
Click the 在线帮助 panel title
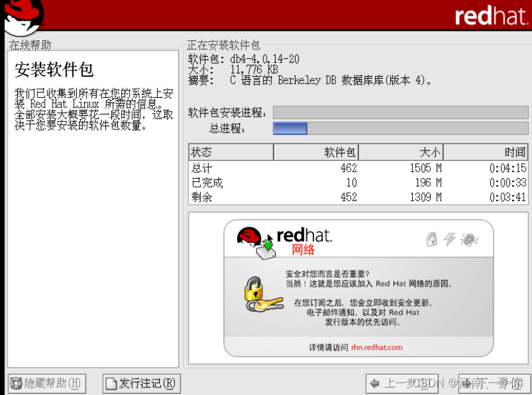pyautogui.click(x=30, y=45)
